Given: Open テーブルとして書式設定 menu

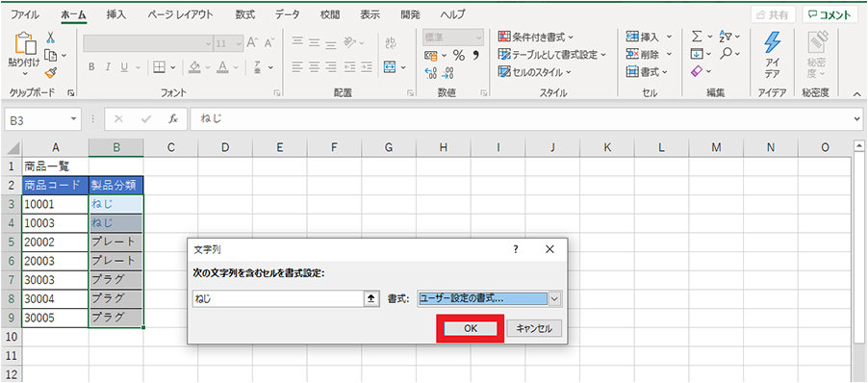Looking at the screenshot, I should pyautogui.click(x=552, y=54).
